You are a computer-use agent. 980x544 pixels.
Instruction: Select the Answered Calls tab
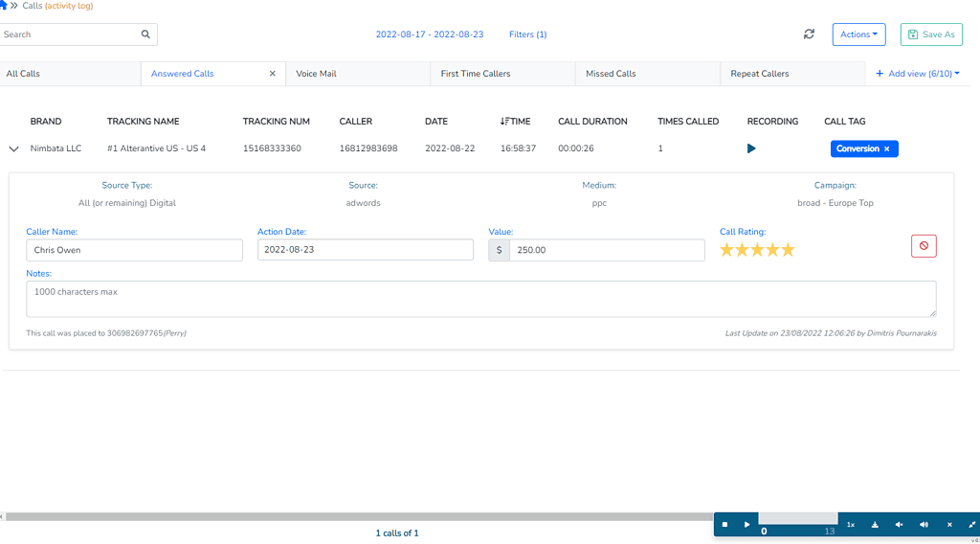coord(183,73)
